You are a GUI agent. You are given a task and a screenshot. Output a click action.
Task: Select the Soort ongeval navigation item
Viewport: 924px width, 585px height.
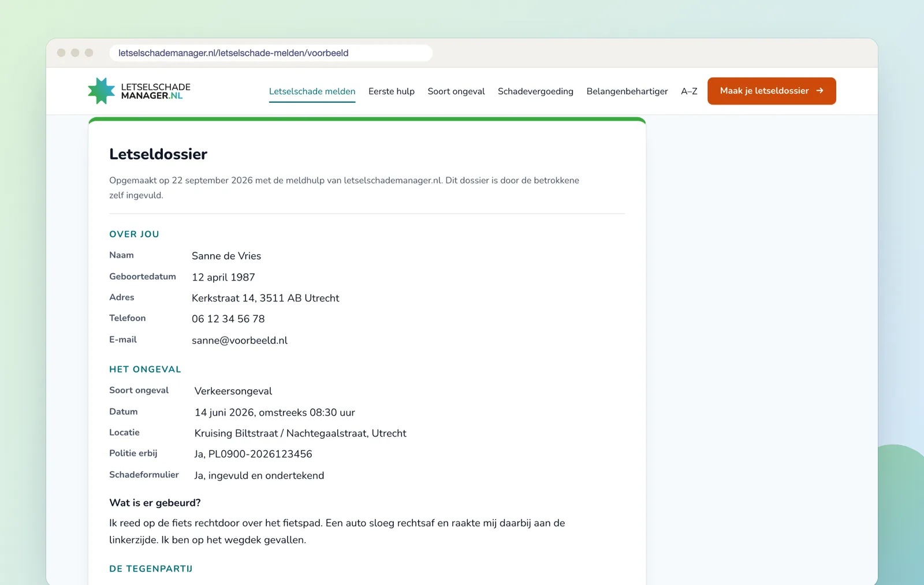click(x=456, y=91)
